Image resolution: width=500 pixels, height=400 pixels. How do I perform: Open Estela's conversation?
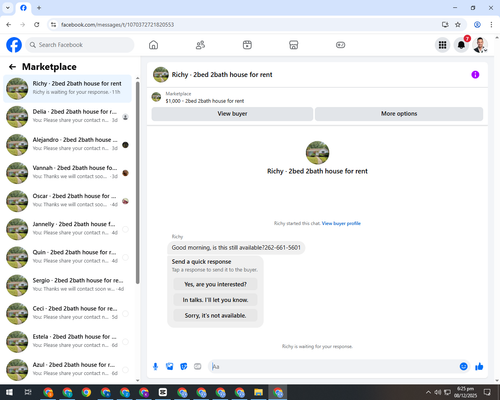[x=67, y=341]
